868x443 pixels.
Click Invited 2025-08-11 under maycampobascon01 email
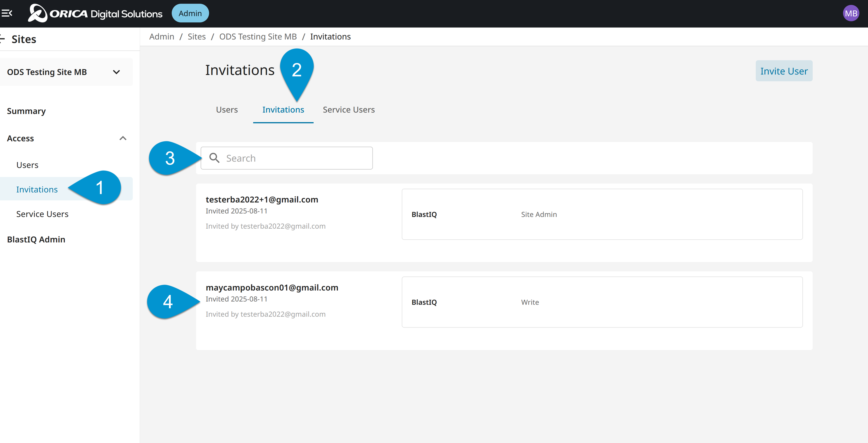pyautogui.click(x=237, y=299)
